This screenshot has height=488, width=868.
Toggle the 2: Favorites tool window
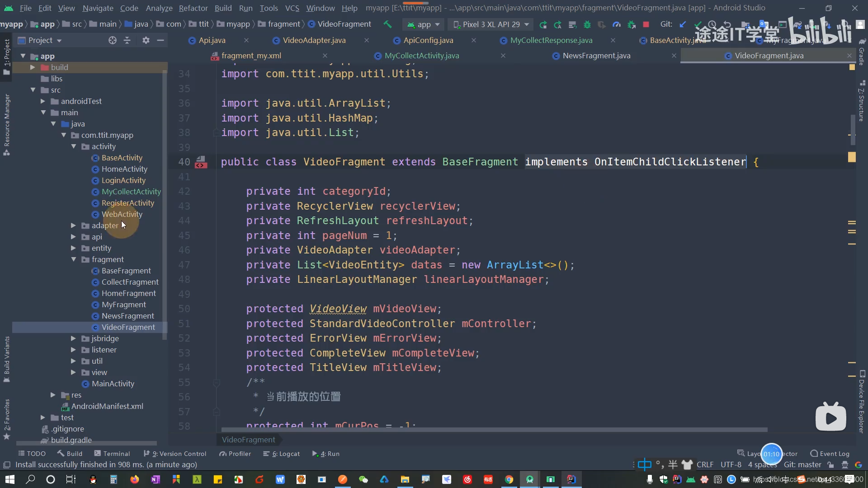click(x=6, y=419)
